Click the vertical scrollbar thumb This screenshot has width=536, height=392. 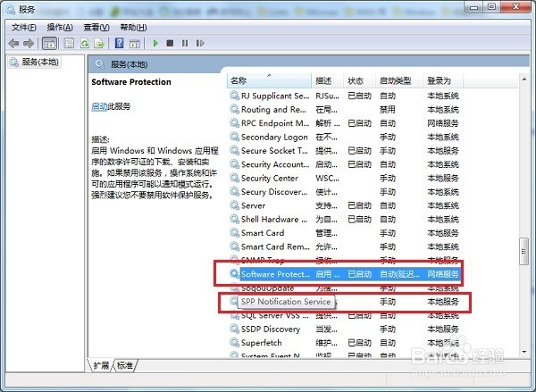524,252
